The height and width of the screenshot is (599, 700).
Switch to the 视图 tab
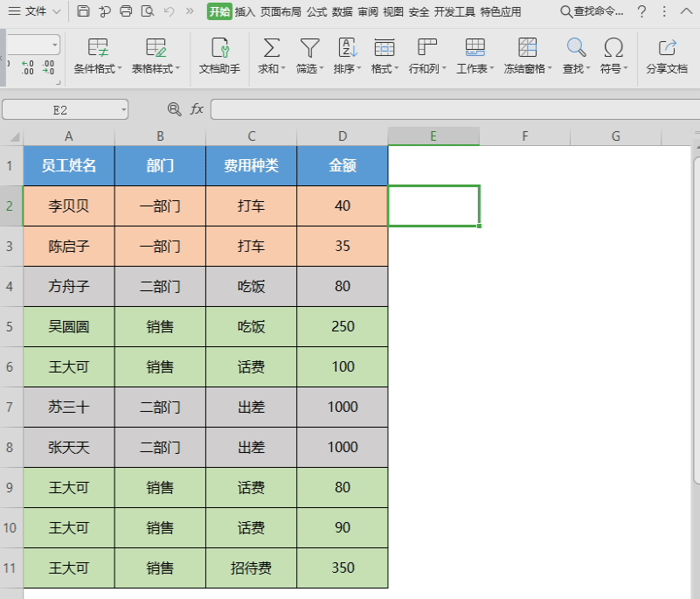tap(393, 11)
